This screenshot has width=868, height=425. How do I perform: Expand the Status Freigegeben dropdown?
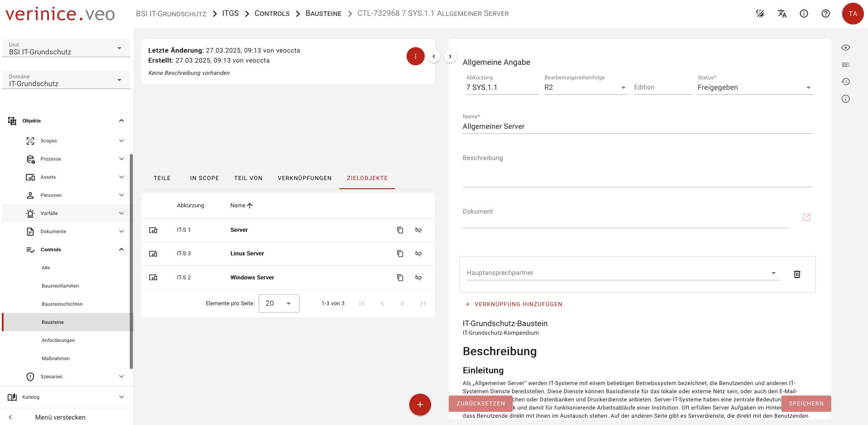pos(808,88)
